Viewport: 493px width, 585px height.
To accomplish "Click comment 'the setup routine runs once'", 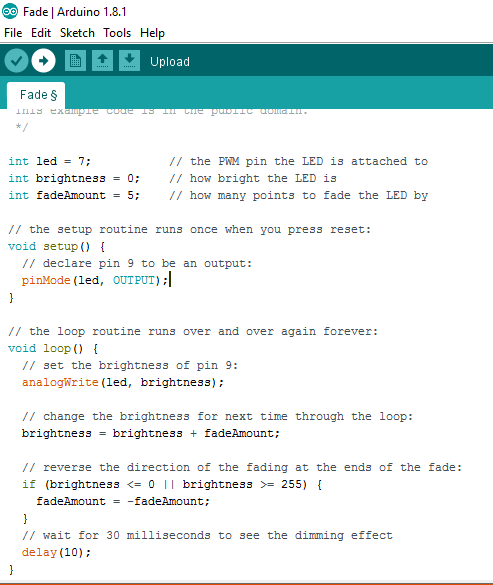I will click(190, 229).
